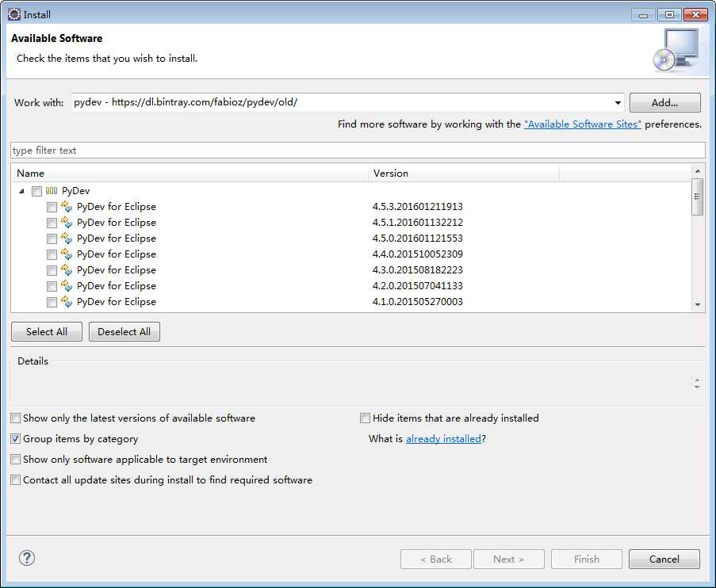Click the Work with URL field
This screenshot has height=588, width=716.
tap(343, 102)
